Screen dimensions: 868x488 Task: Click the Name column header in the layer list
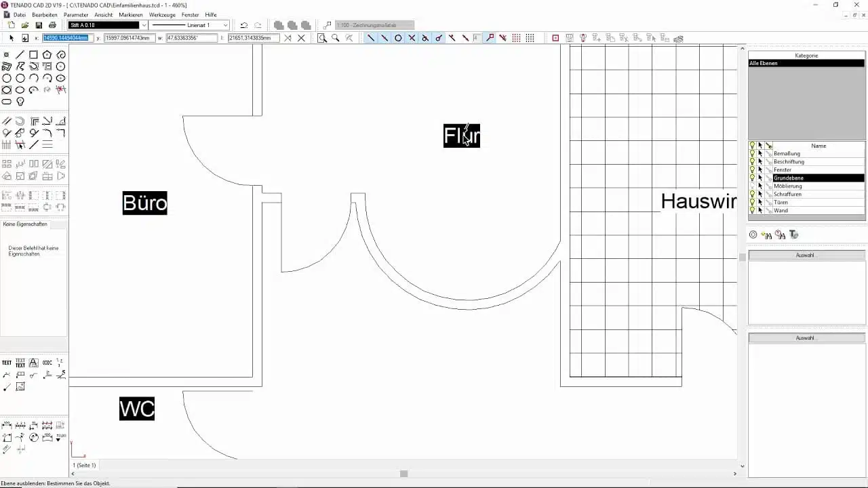(818, 146)
